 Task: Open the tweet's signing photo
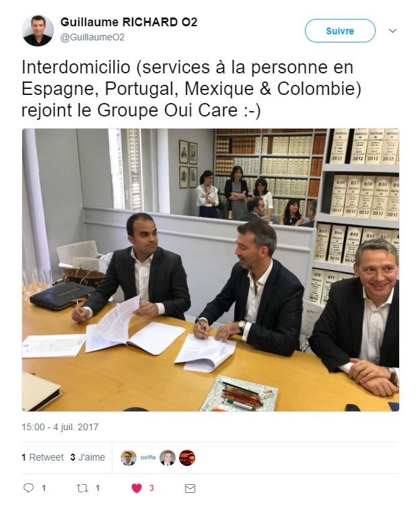point(211,270)
